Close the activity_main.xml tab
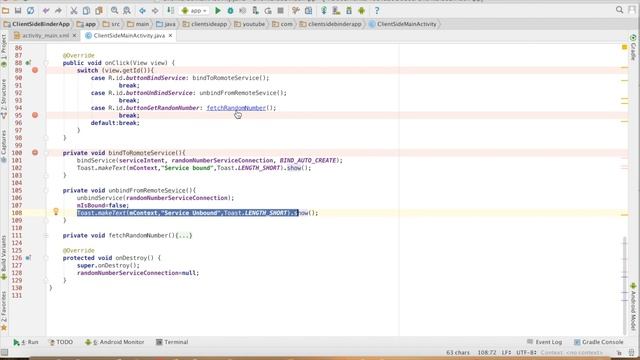The height and width of the screenshot is (360, 640). tap(74, 36)
